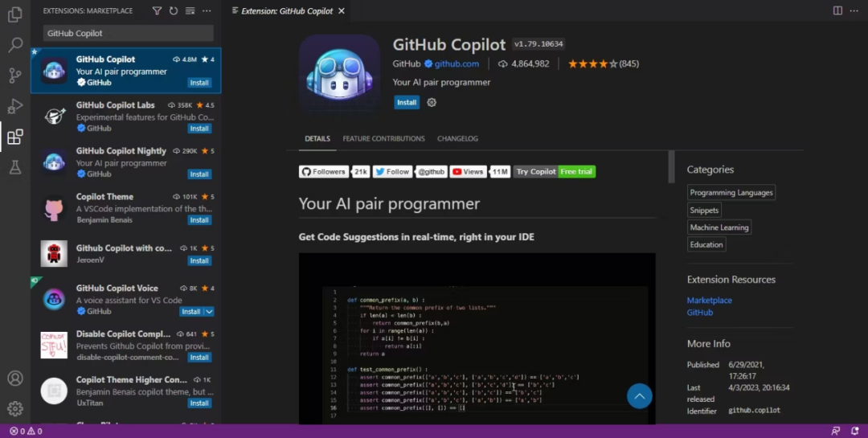The image size is (868, 438).
Task: Open Source Control view icon
Action: (x=14, y=76)
